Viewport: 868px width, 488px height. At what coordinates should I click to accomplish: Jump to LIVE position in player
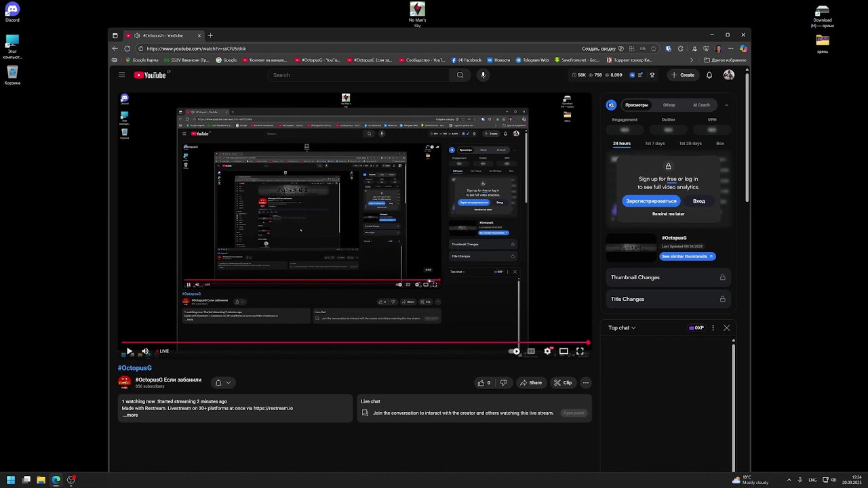[x=163, y=351]
